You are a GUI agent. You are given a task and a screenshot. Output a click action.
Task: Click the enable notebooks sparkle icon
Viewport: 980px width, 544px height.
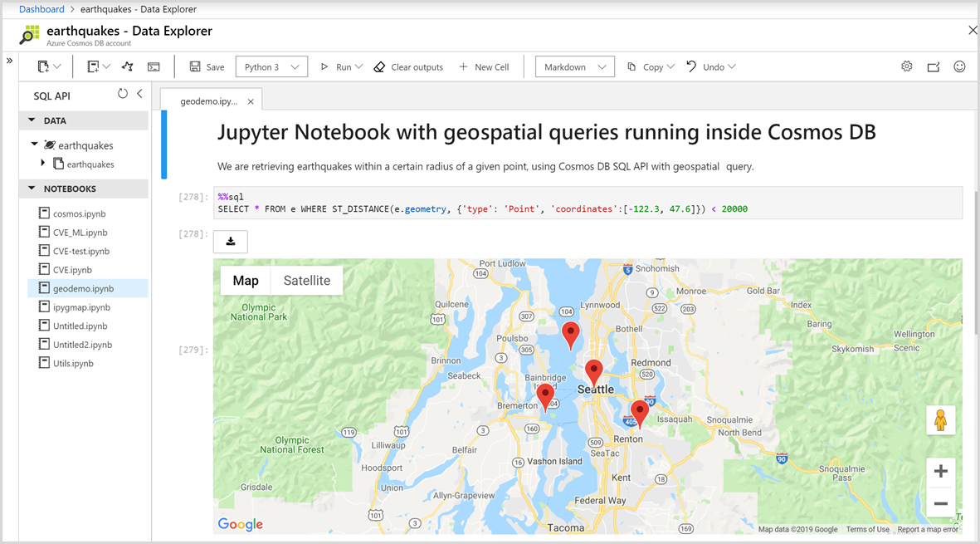(x=128, y=66)
